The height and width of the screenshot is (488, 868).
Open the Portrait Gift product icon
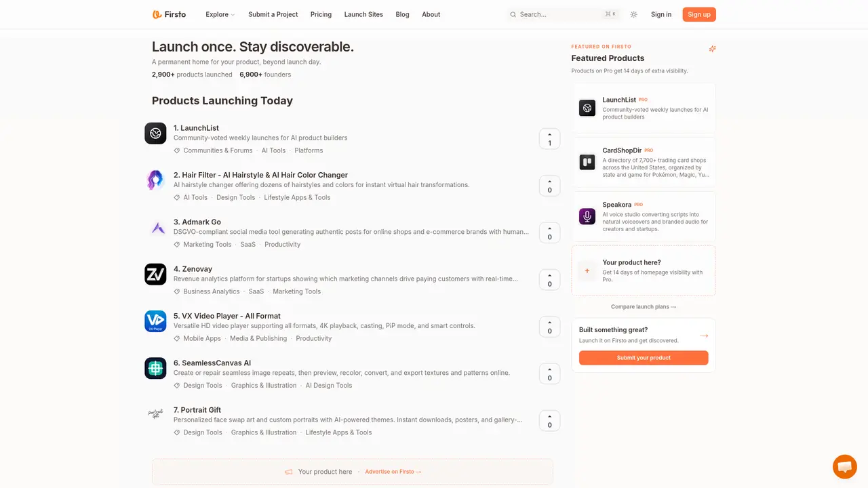coord(155,415)
